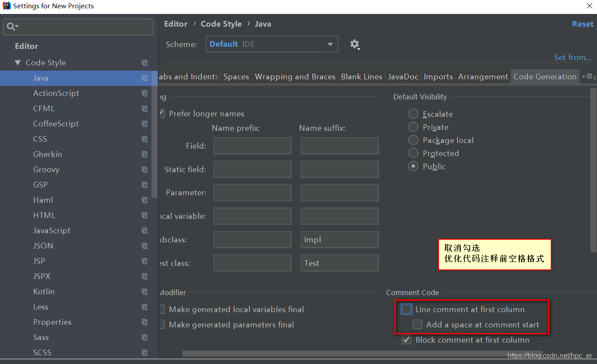Enable Line comment at first column
The image size is (597, 364).
[407, 310]
